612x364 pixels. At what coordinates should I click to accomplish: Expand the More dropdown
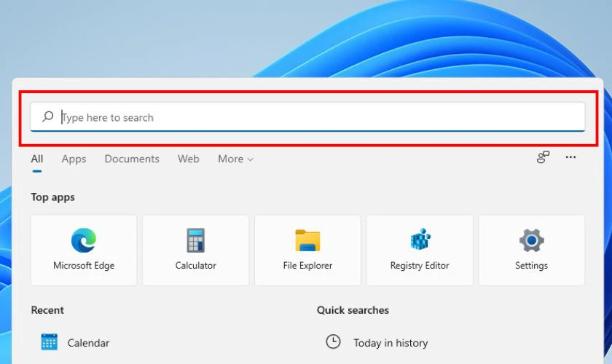(236, 159)
